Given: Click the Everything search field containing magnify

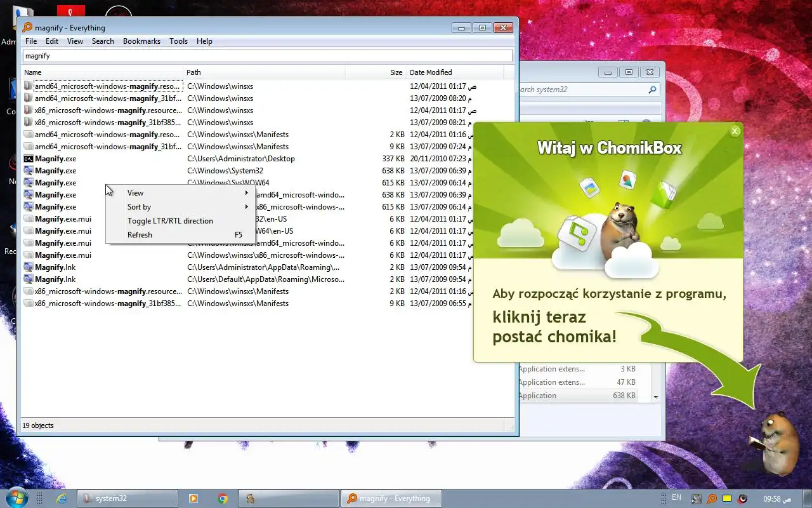Looking at the screenshot, I should [267, 56].
